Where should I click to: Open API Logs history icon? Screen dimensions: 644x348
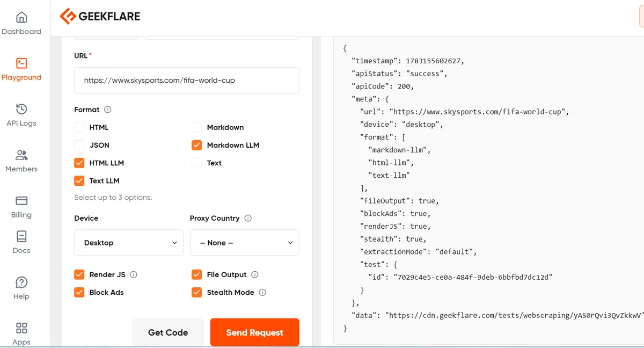coord(21,109)
